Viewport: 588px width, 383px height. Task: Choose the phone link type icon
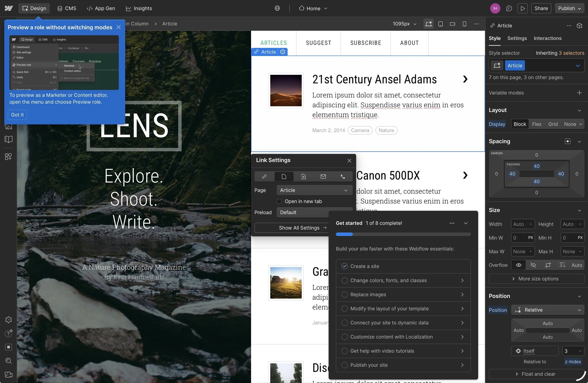point(343,176)
